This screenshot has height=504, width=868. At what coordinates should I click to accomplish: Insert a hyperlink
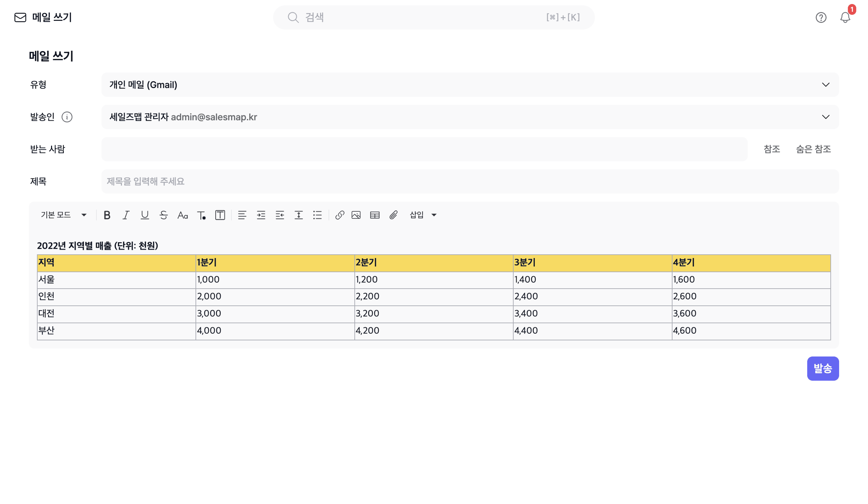[x=340, y=215]
